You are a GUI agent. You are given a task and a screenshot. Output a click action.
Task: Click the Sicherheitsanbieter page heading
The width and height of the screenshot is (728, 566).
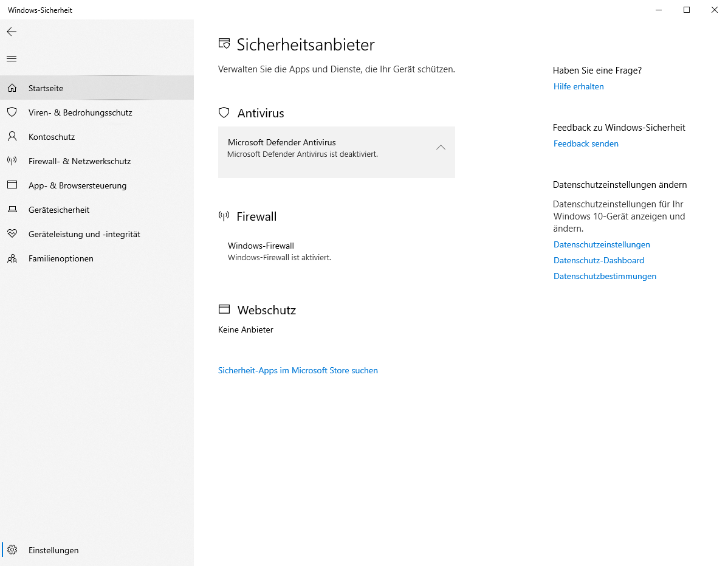306,44
